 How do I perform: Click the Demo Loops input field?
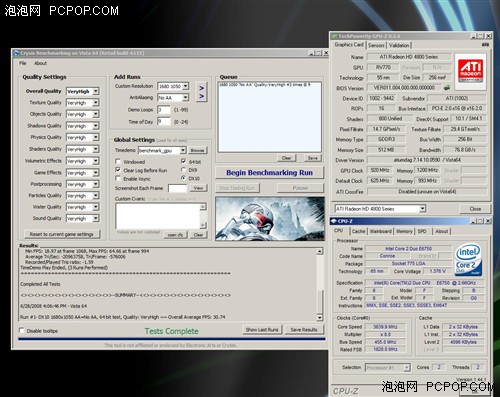point(164,110)
